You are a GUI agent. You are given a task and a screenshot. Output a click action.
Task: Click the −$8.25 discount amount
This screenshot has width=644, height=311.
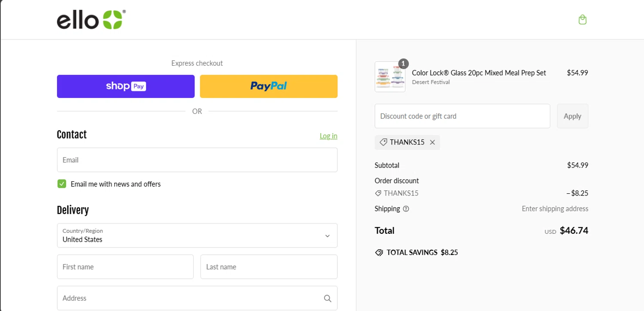coord(577,193)
